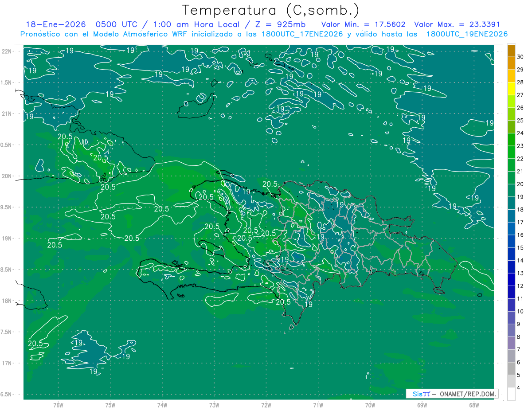This screenshot has height=411, width=532.
Task: Pick the brown-orange swatch above legend value 30
Action: click(511, 51)
